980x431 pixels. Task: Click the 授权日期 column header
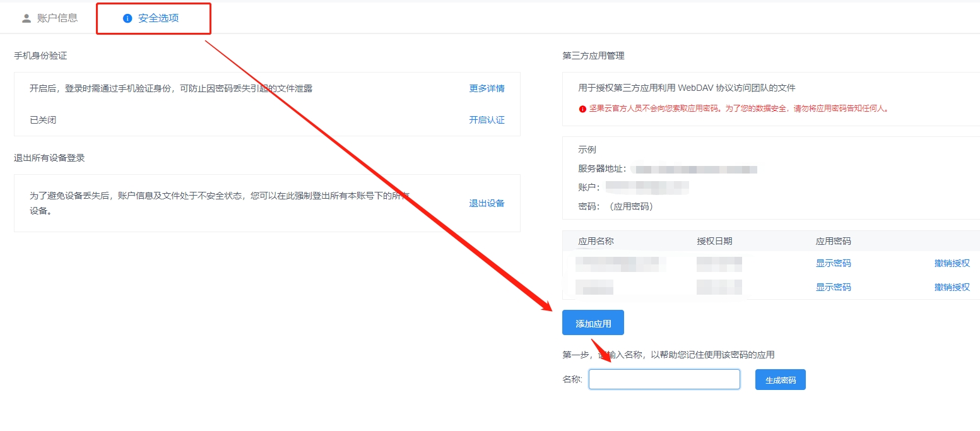point(714,241)
